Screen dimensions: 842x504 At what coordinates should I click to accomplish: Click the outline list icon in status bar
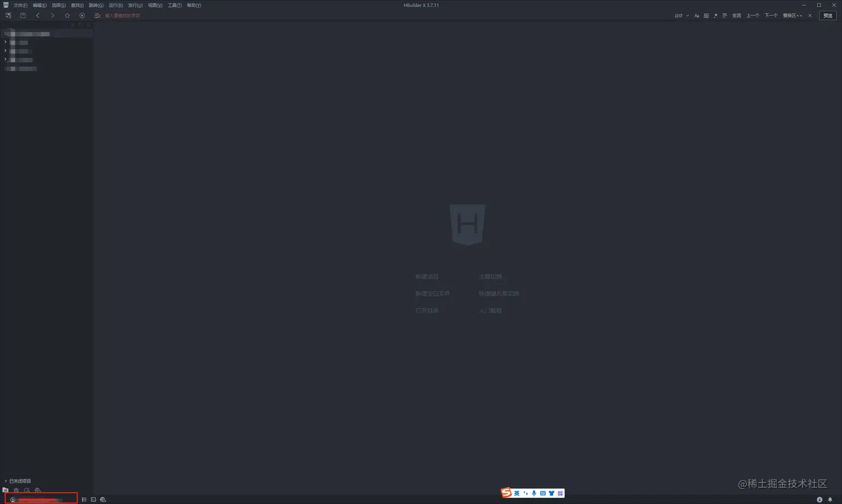coord(84,500)
